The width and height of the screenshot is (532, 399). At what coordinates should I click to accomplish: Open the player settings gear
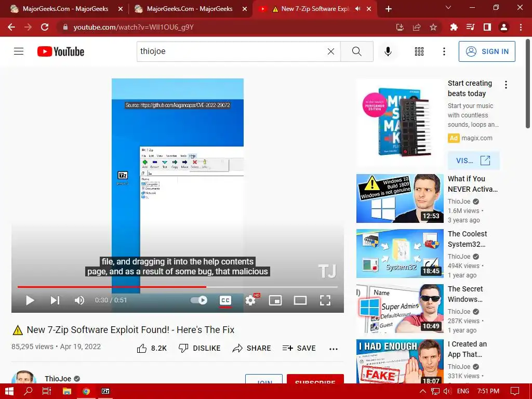pos(250,300)
